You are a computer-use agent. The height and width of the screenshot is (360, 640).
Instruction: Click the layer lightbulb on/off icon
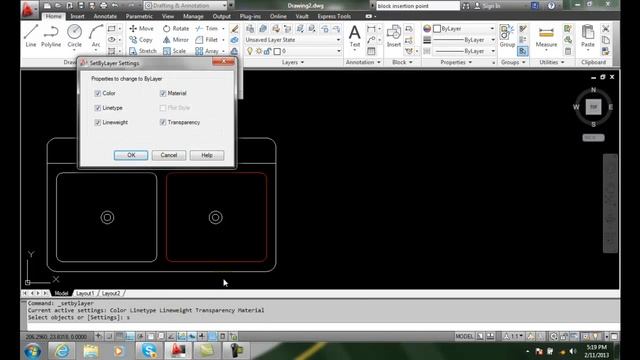click(250, 51)
